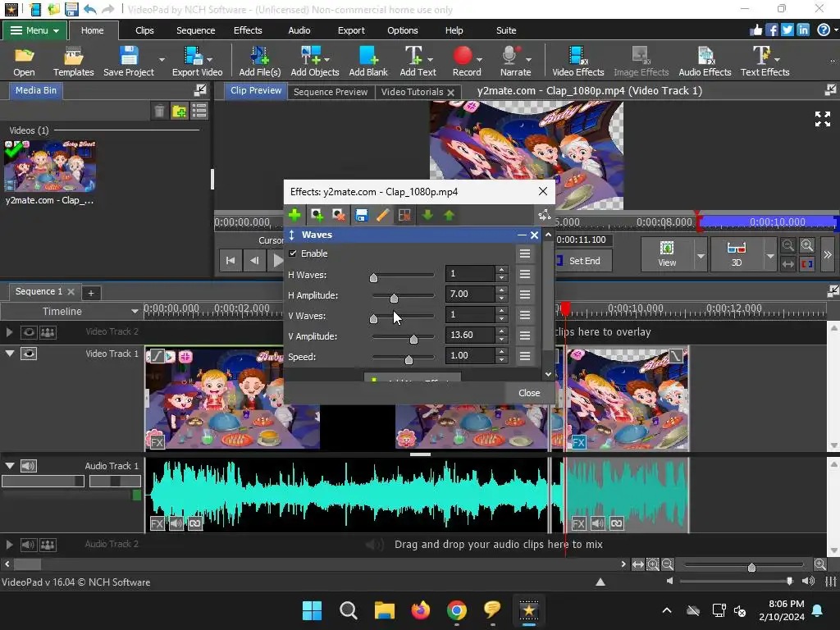Click Close button in Effects dialog
The width and height of the screenshot is (840, 630).
(529, 393)
